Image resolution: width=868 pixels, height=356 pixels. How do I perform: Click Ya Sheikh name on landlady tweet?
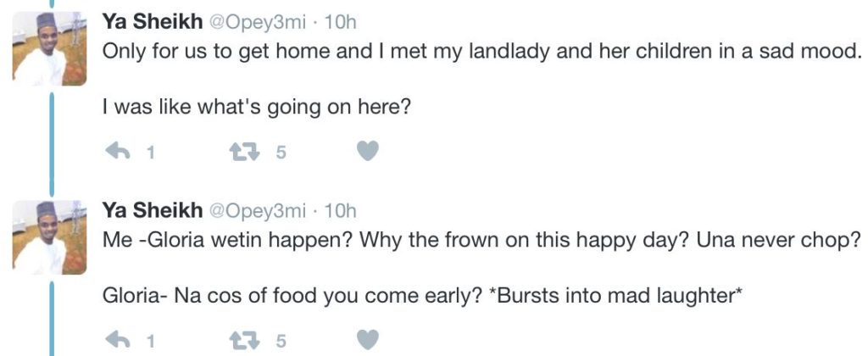152,23
